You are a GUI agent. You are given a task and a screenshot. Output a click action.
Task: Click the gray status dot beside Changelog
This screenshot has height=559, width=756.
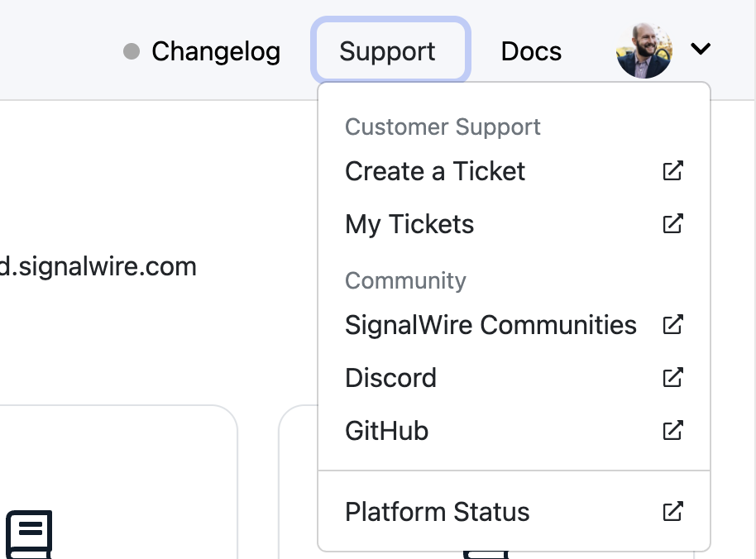[131, 51]
